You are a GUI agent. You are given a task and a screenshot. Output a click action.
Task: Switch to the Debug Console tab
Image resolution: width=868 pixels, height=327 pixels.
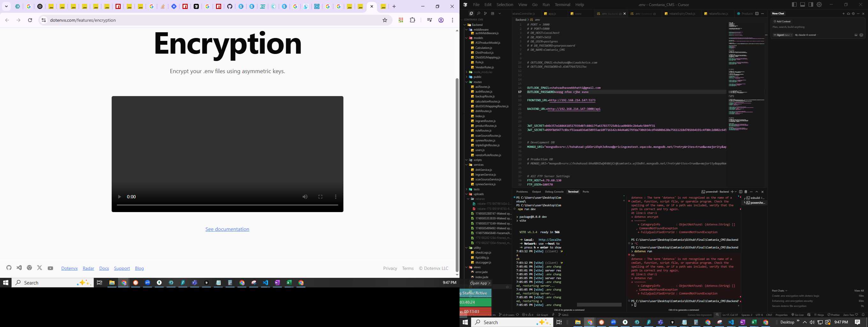click(554, 192)
